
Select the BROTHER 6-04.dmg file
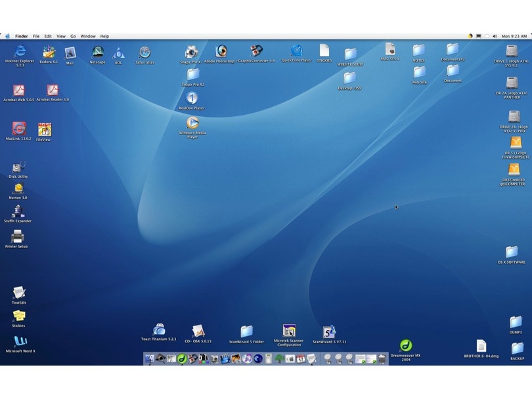(x=481, y=346)
